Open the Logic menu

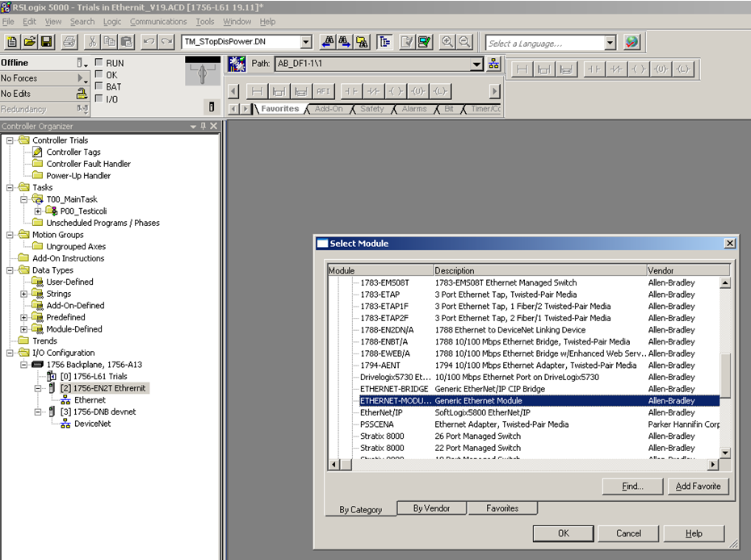pos(112,22)
